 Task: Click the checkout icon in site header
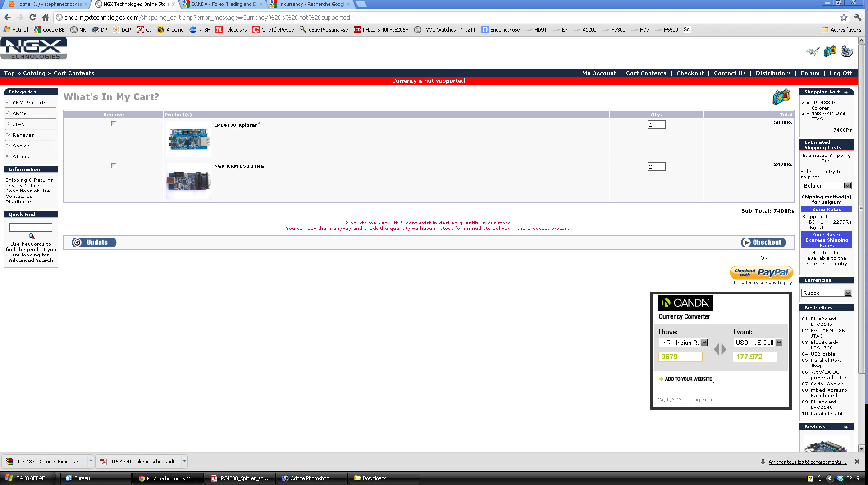pos(847,51)
